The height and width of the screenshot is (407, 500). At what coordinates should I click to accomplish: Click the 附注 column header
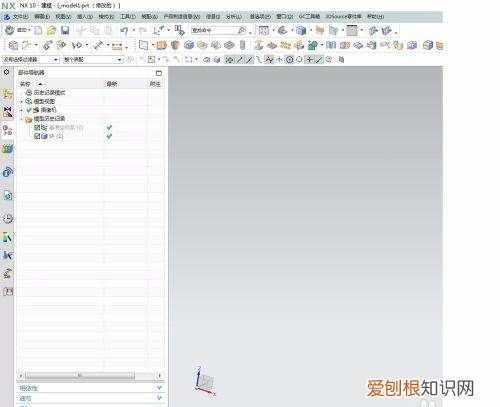tap(155, 84)
